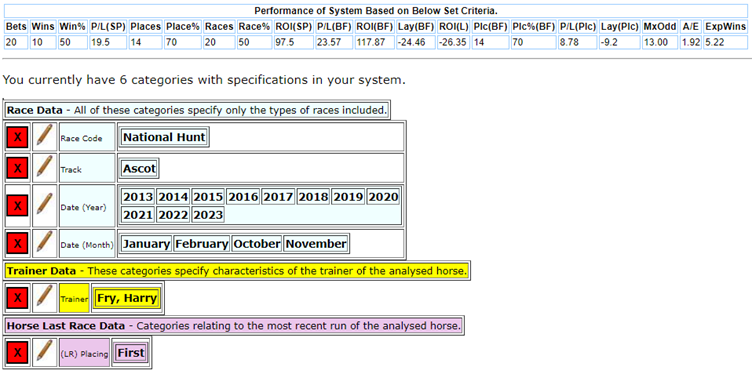Click the Lay(BF) column header
Viewport: 752px width, 374px height.
416,26
